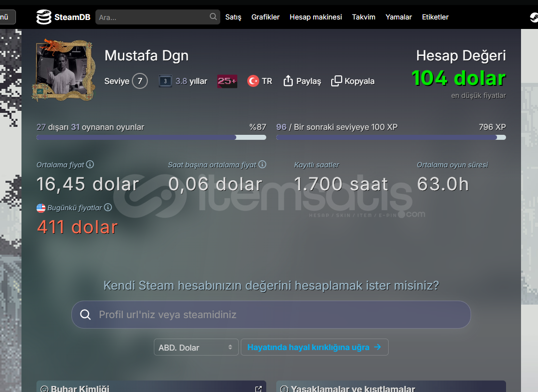Click info icon beside Saat başına ortalama fiyat
This screenshot has height=392, width=538.
pos(262,165)
